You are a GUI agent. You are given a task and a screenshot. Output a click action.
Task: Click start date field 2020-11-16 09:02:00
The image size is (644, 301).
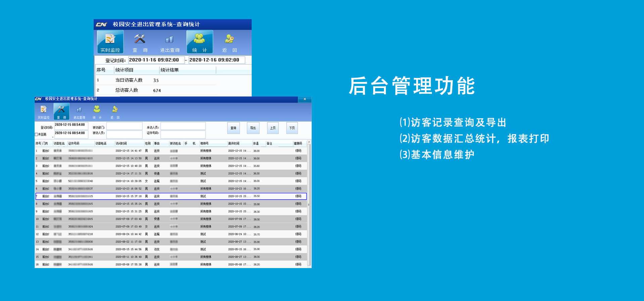coord(156,60)
